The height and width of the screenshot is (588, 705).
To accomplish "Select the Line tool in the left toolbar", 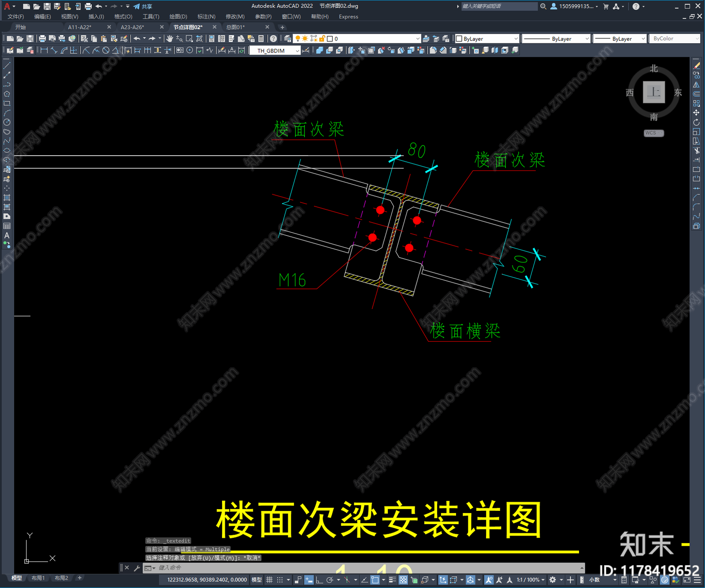I will pyautogui.click(x=7, y=66).
